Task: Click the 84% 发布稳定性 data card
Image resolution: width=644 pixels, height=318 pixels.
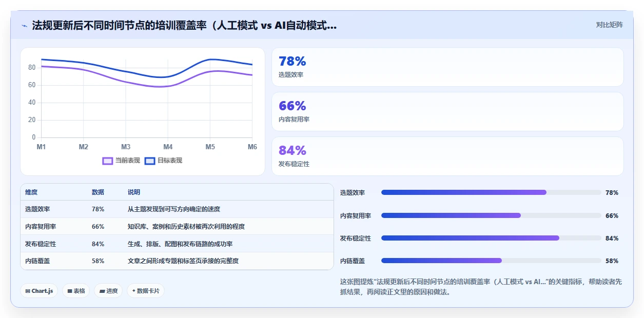Action: tap(447, 156)
